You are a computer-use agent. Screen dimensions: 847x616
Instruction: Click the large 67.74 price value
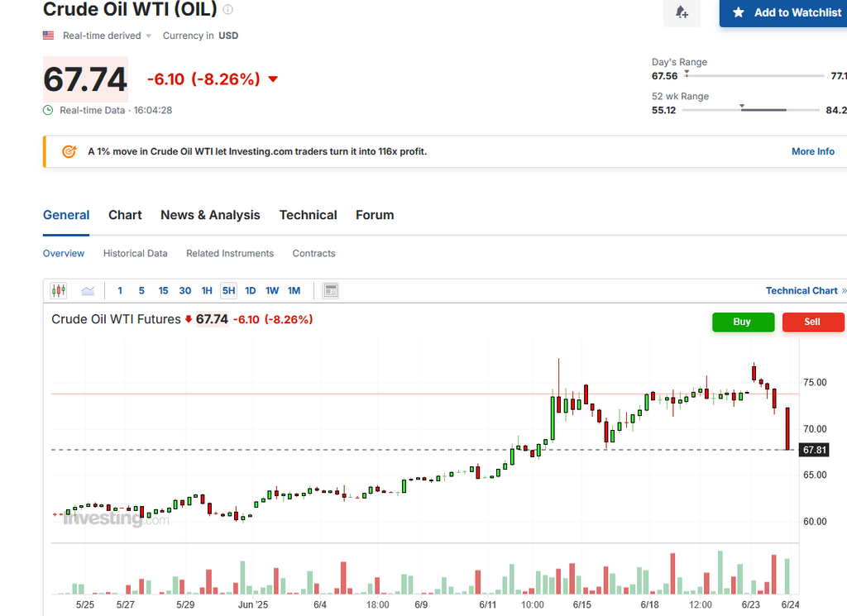[x=85, y=79]
